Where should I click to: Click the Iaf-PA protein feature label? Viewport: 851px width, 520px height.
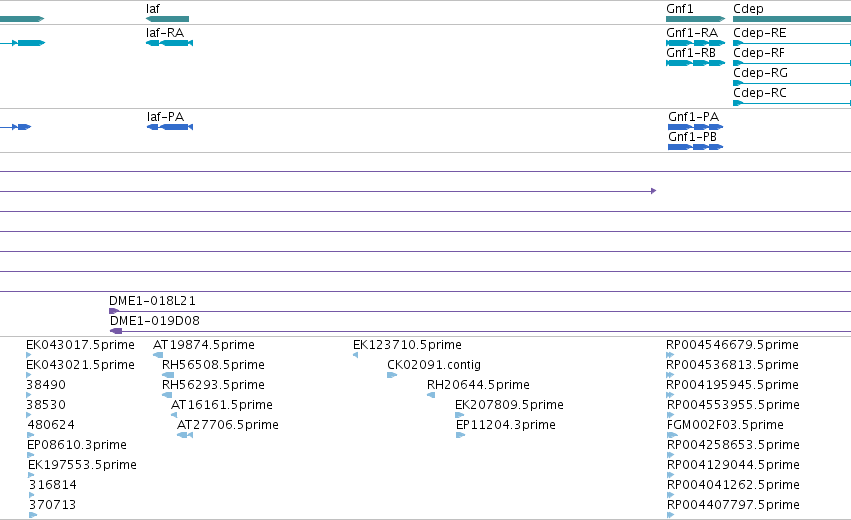point(166,117)
